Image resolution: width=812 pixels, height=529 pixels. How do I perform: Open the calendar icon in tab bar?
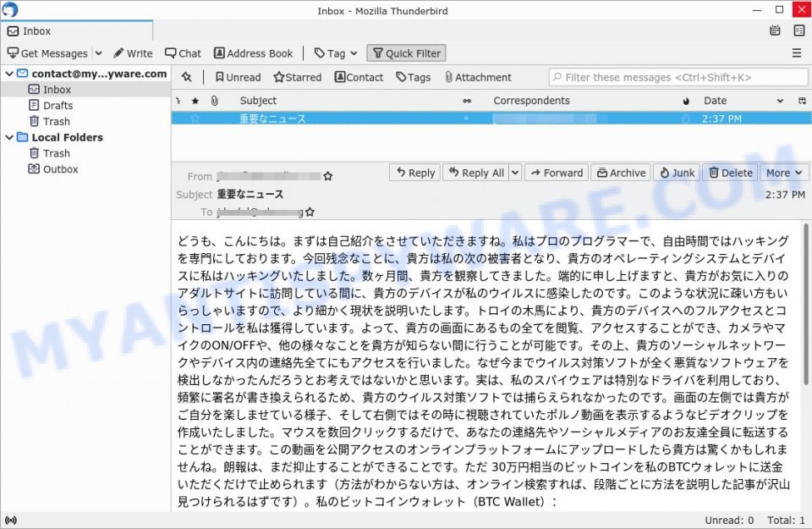coord(775,30)
